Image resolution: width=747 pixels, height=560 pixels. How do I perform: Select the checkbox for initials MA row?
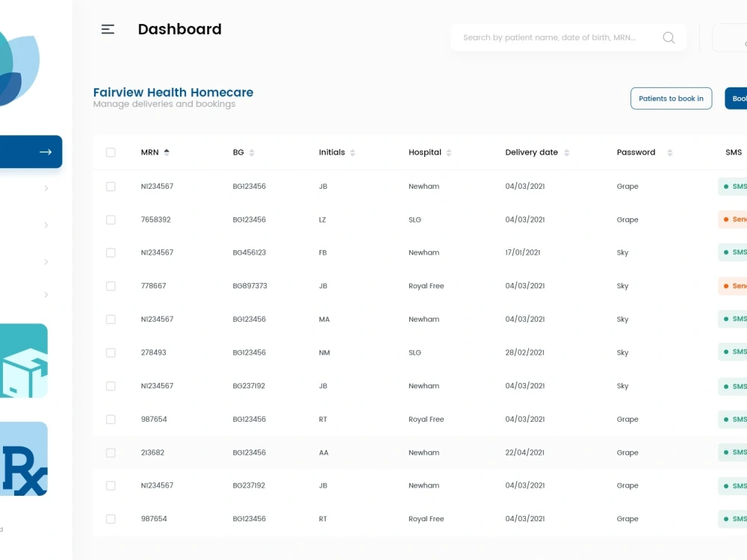click(x=111, y=319)
